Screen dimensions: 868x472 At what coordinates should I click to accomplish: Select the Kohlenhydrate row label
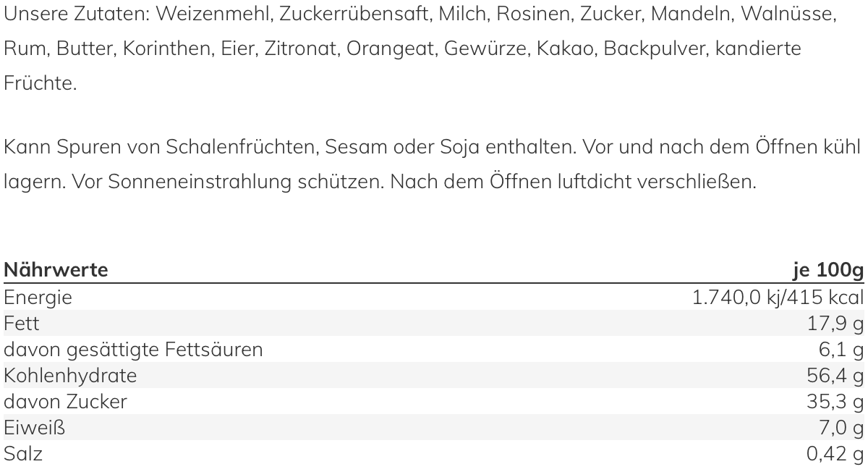pos(70,376)
